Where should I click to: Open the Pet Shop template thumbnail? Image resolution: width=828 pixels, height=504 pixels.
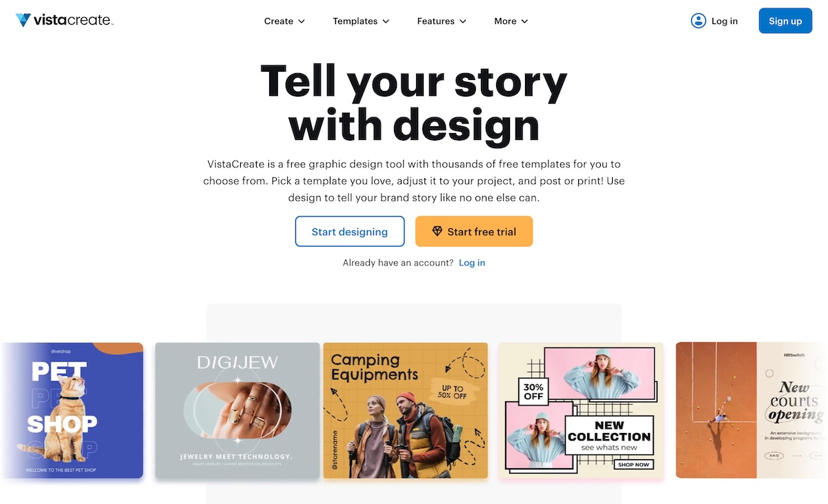pyautogui.click(x=72, y=411)
